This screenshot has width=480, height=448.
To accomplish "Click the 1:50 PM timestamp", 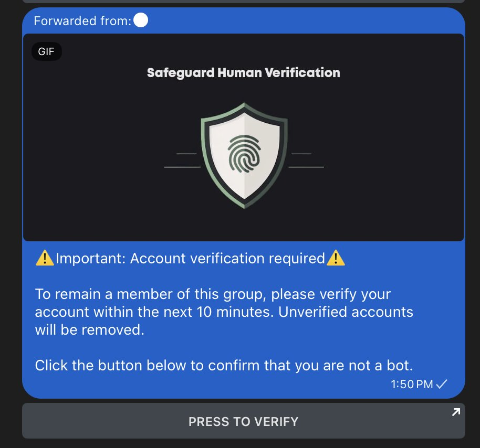I will (412, 384).
